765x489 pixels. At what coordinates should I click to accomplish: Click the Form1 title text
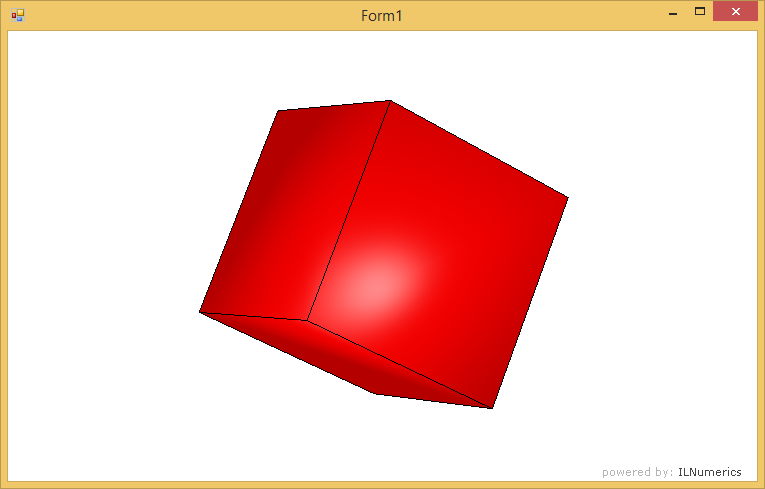(382, 16)
